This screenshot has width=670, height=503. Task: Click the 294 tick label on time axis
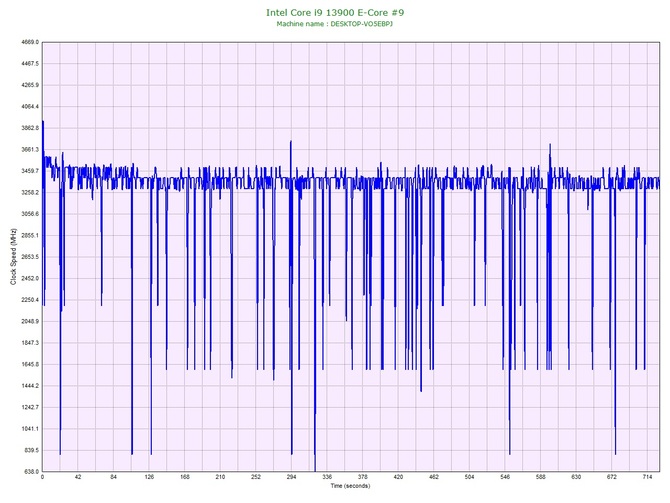(291, 477)
